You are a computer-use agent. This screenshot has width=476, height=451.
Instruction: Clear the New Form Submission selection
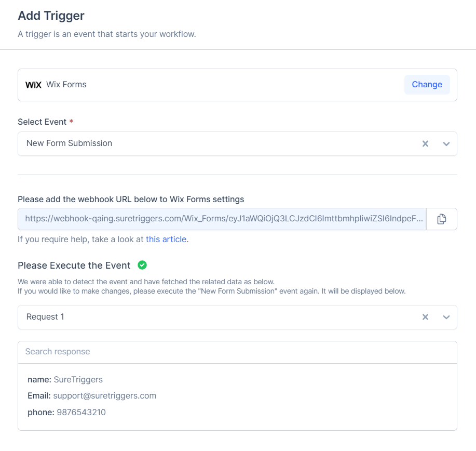[425, 143]
